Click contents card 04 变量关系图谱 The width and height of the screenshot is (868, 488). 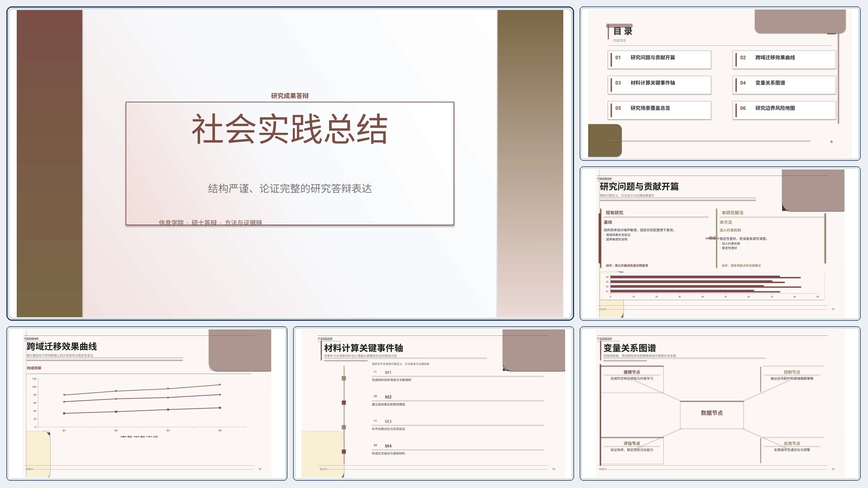click(784, 85)
